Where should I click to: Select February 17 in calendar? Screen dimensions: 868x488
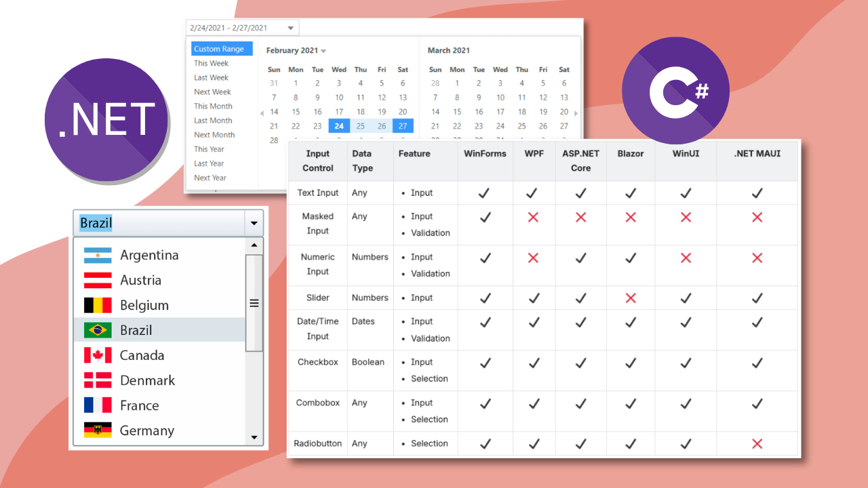[x=339, y=112]
